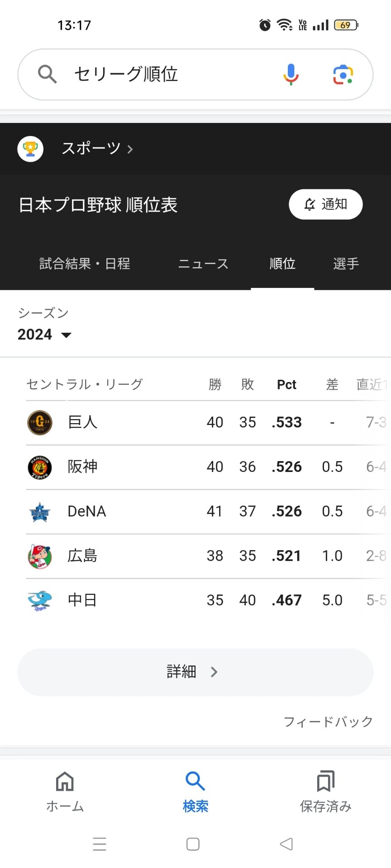Open the DeNA BayStars star logo
This screenshot has height=868, width=391.
point(40,512)
